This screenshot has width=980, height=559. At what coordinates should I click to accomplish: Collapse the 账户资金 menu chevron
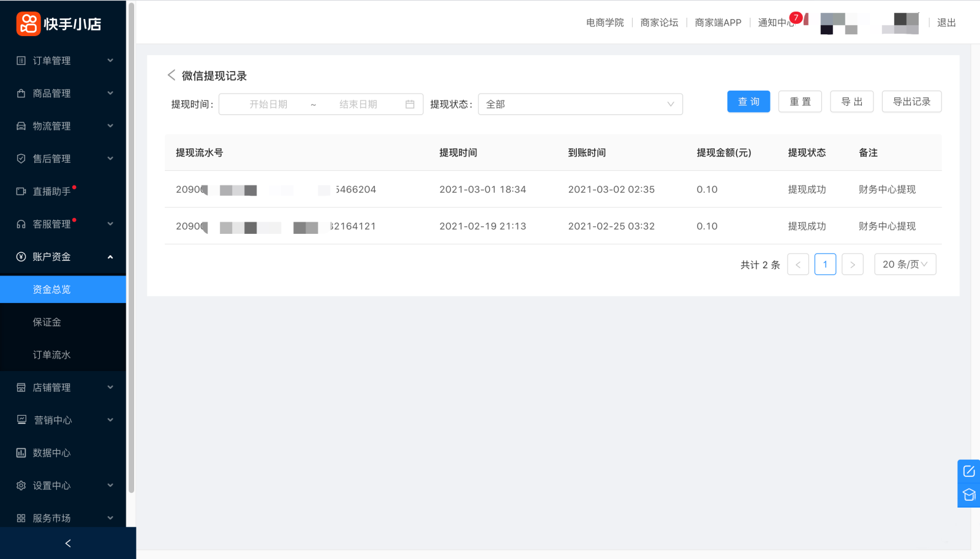pyautogui.click(x=110, y=257)
